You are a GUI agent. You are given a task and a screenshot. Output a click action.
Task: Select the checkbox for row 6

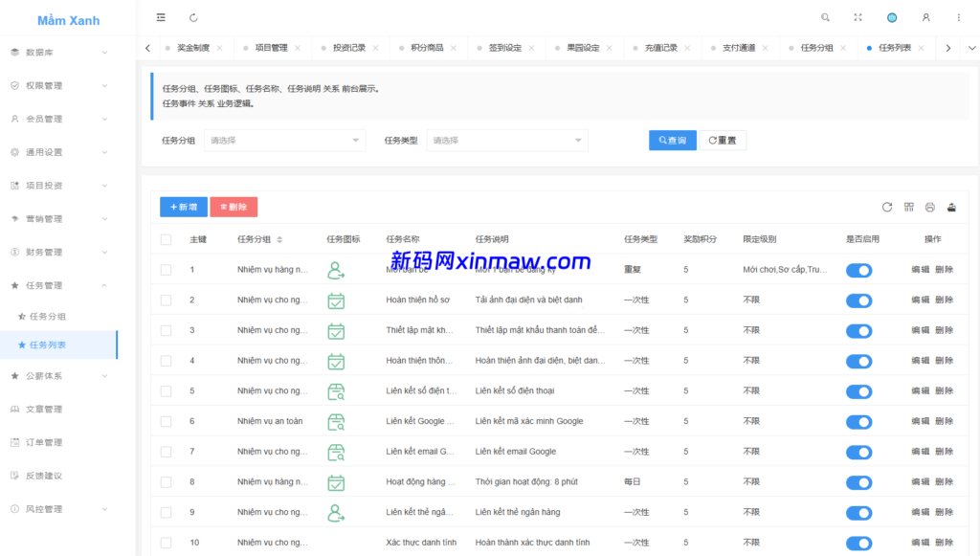(x=166, y=422)
